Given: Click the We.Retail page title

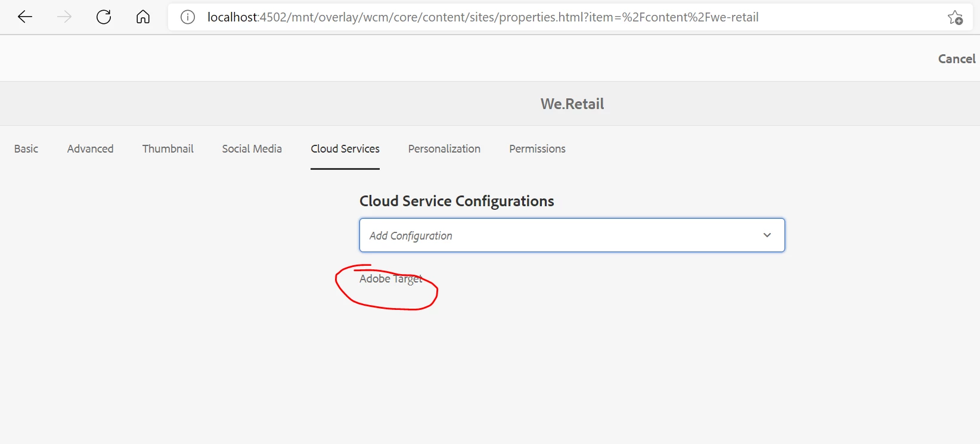Looking at the screenshot, I should (x=572, y=104).
